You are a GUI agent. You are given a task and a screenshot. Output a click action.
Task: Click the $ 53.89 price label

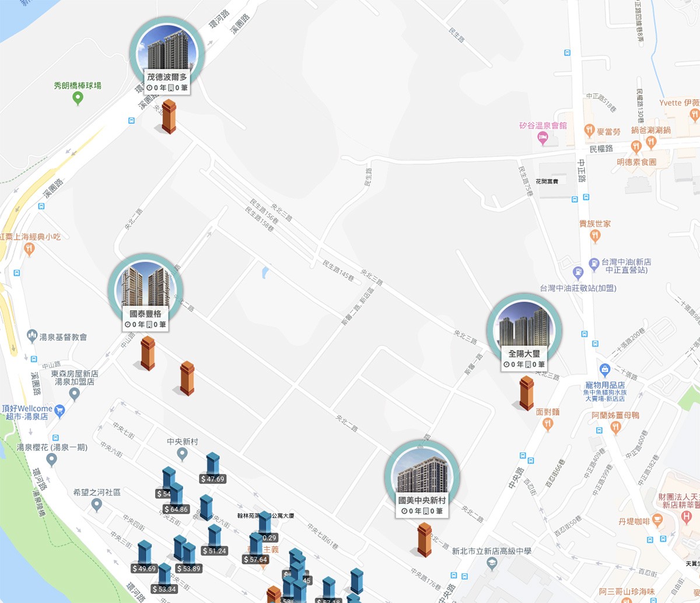(188, 569)
